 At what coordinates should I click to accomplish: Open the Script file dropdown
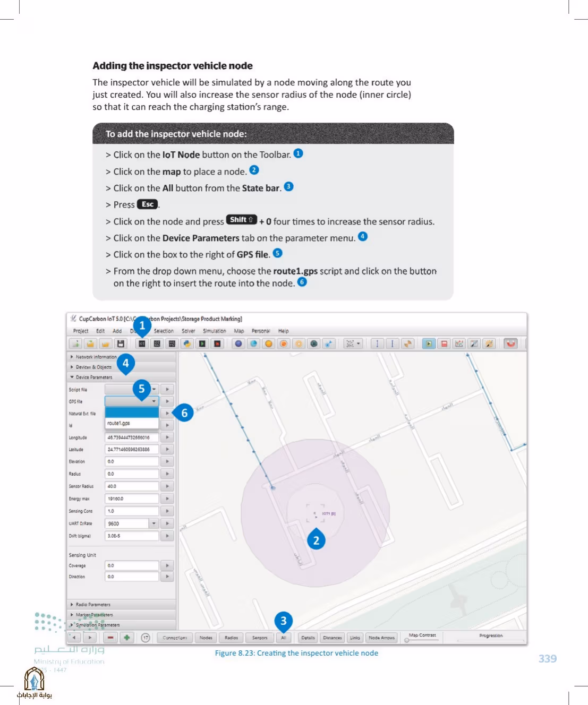coord(132,389)
